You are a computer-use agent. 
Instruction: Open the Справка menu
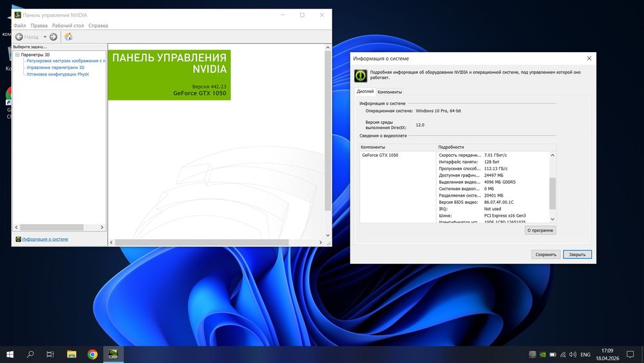(x=98, y=26)
